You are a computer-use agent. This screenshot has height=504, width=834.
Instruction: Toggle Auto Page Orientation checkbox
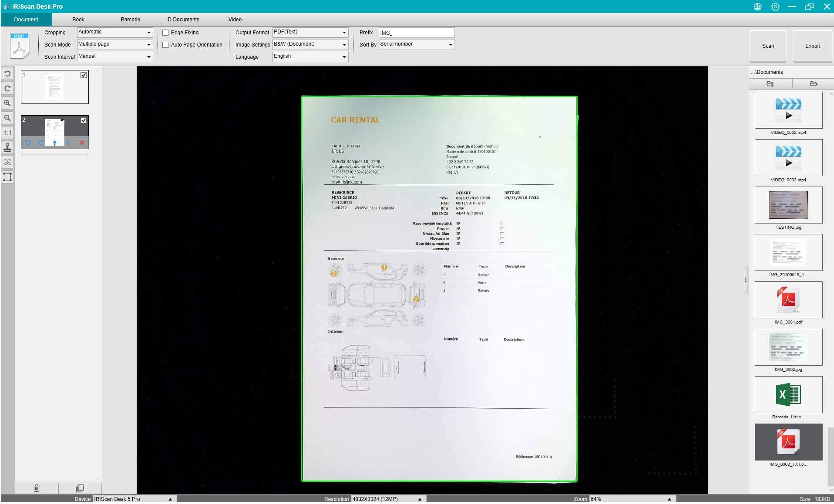[165, 45]
